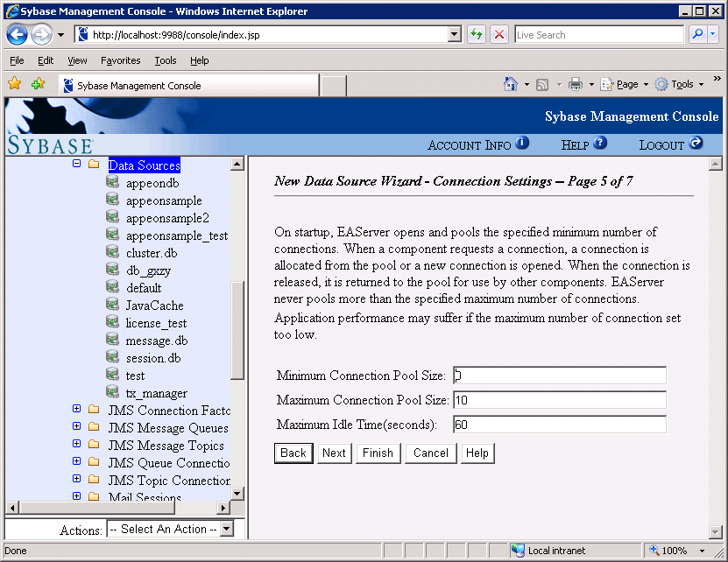Open the Tools menu in menu bar

166,60
